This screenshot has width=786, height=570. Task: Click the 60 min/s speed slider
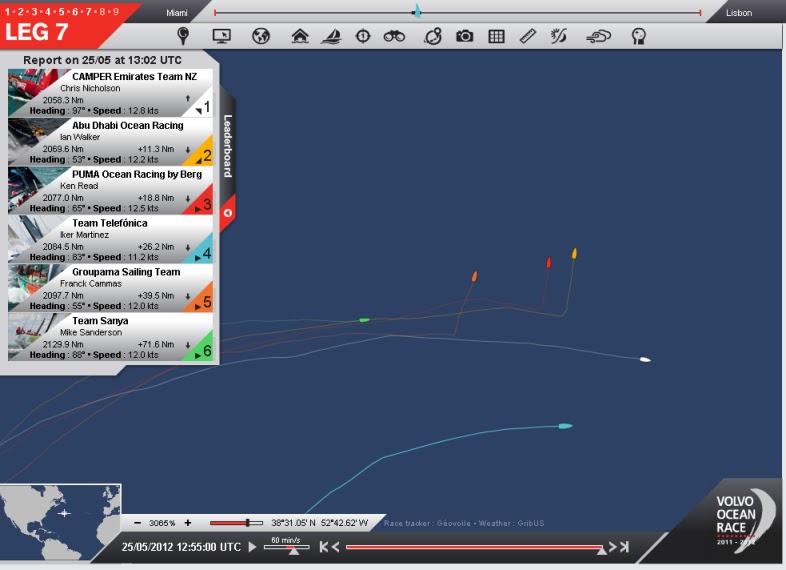click(x=287, y=547)
